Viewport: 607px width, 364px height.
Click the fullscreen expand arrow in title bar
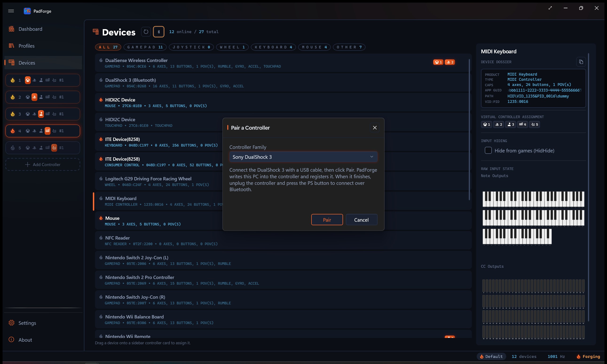[x=550, y=8]
